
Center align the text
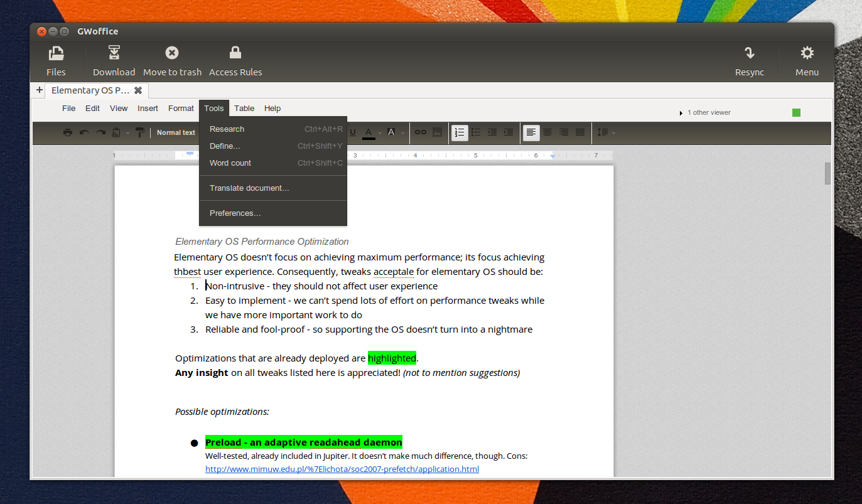[x=547, y=132]
